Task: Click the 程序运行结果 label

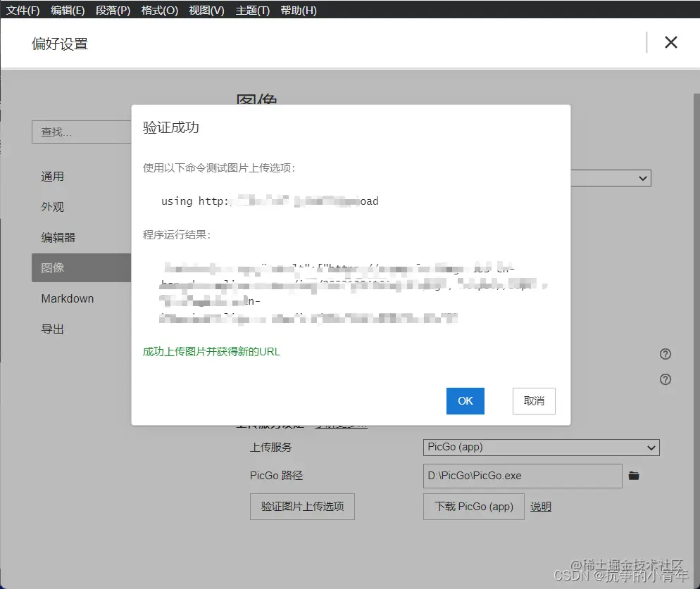Action: (176, 235)
